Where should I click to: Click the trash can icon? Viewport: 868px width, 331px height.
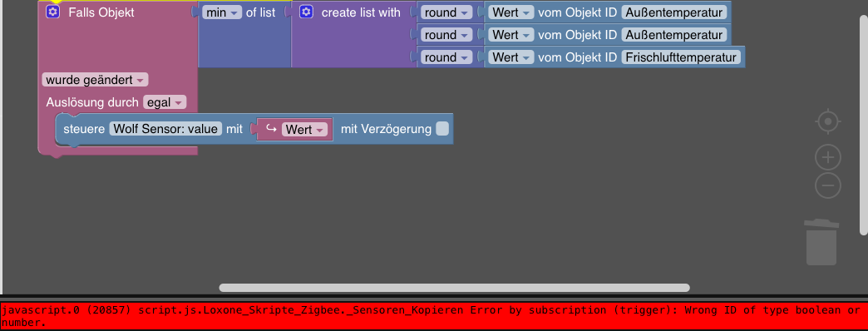(821, 242)
